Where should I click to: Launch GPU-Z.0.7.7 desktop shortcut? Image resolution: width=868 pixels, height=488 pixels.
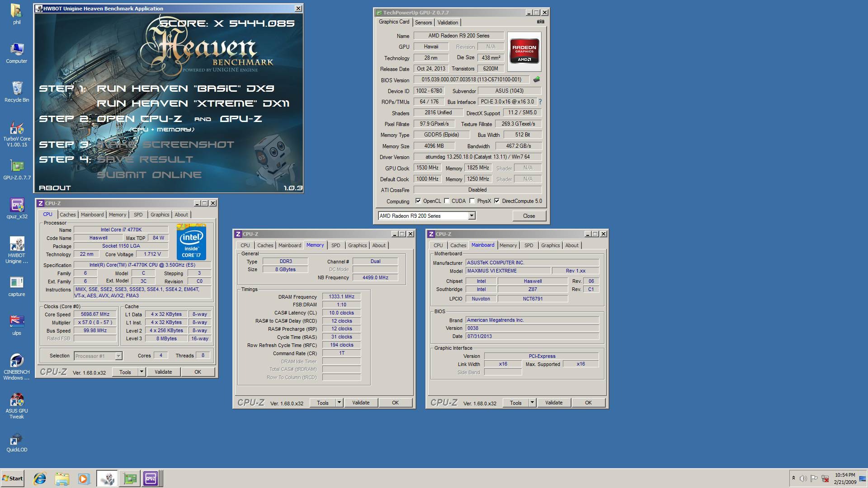click(x=17, y=169)
